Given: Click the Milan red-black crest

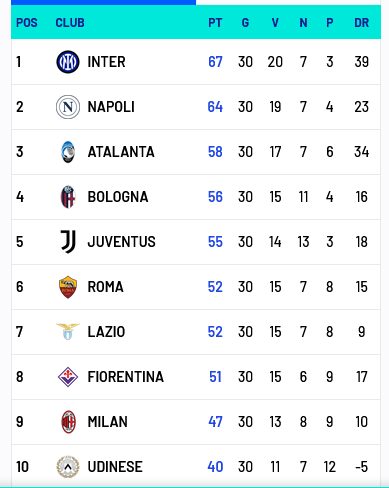Looking at the screenshot, I should click(68, 422).
